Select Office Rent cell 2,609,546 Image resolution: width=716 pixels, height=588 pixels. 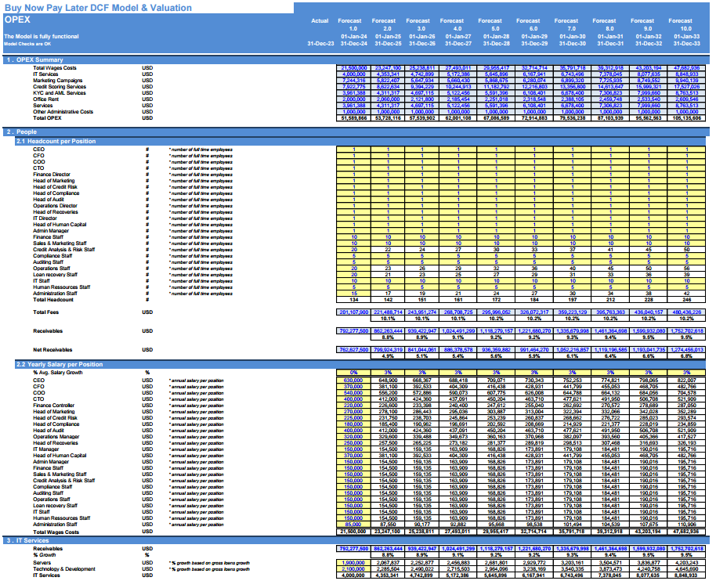point(686,99)
